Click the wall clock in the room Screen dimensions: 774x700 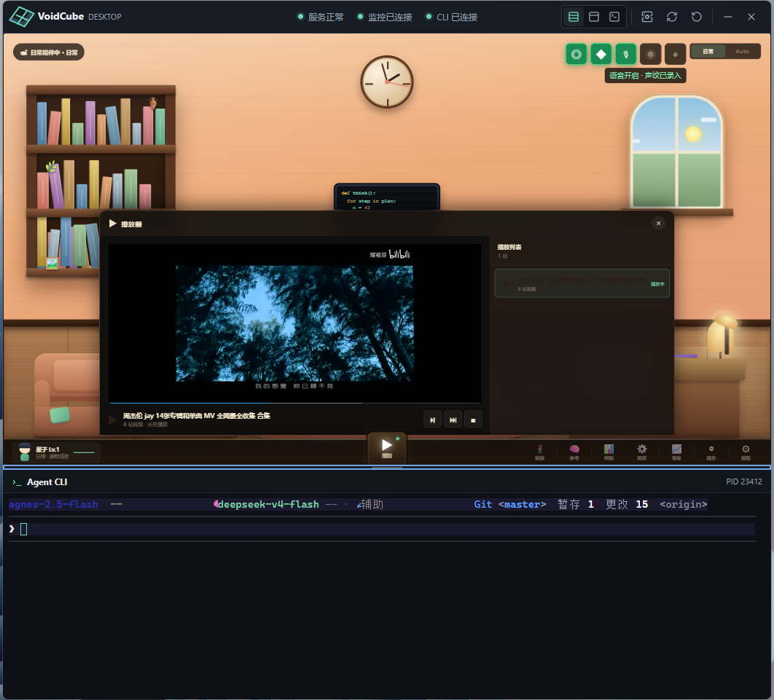386,82
